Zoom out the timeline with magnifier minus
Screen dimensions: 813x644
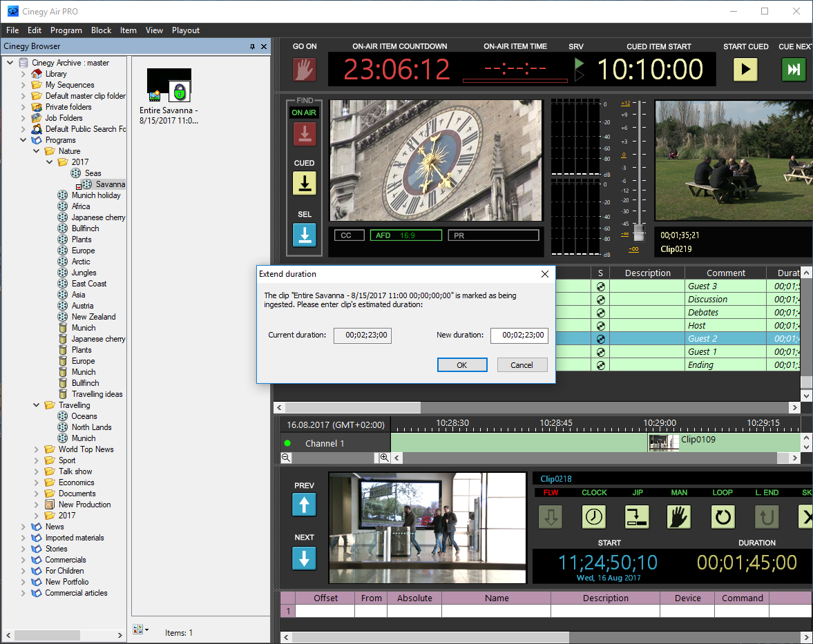pyautogui.click(x=286, y=458)
